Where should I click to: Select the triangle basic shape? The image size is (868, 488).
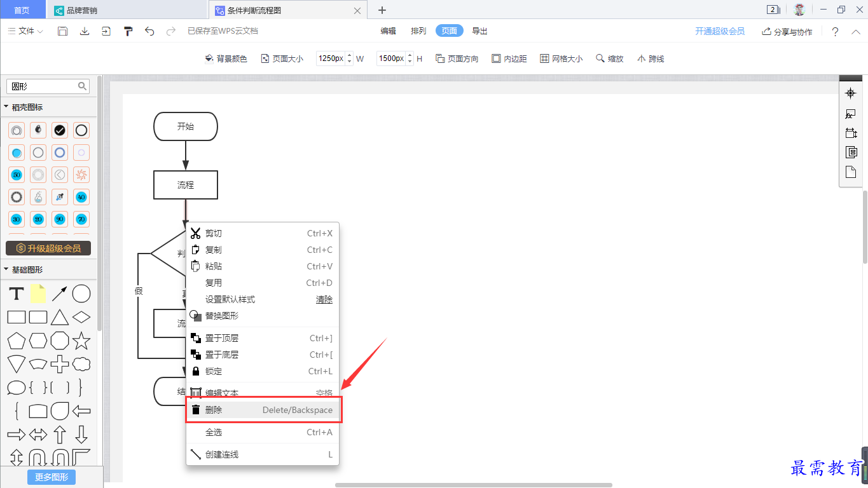pos(60,317)
